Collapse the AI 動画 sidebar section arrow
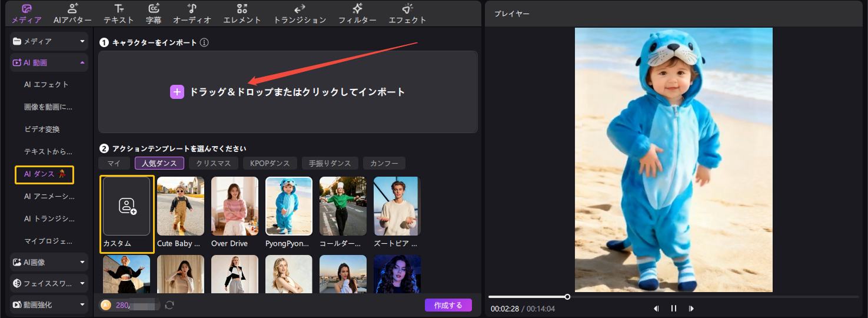 tap(82, 62)
